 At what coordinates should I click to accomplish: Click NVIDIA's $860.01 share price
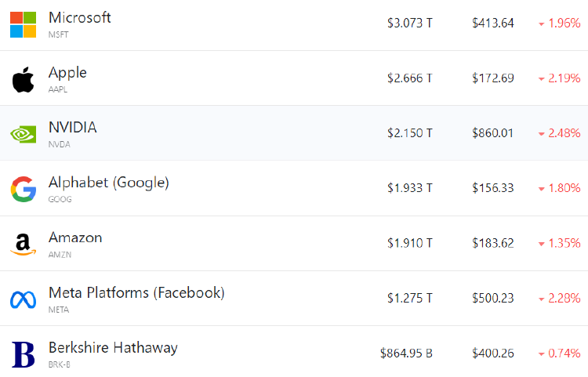pos(493,133)
